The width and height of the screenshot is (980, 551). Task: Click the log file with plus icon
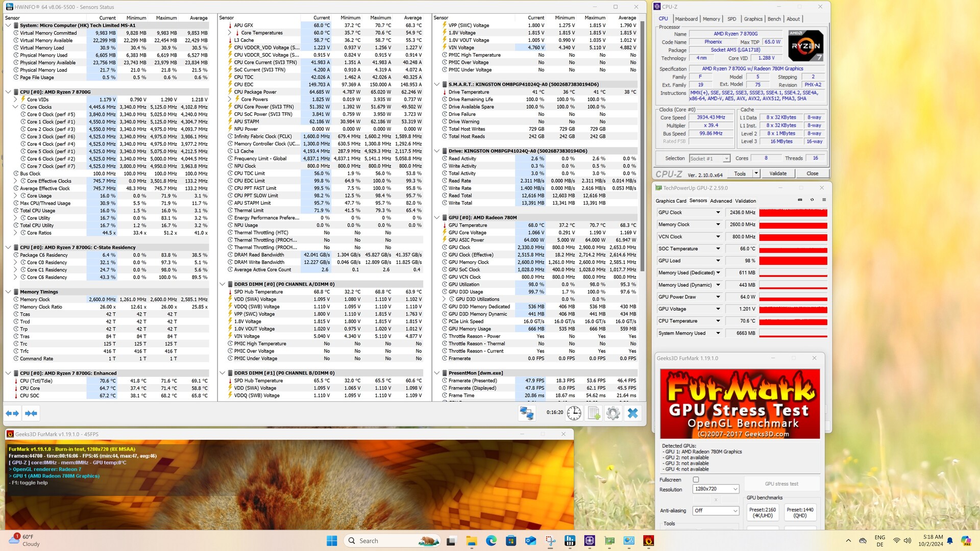[x=594, y=413]
